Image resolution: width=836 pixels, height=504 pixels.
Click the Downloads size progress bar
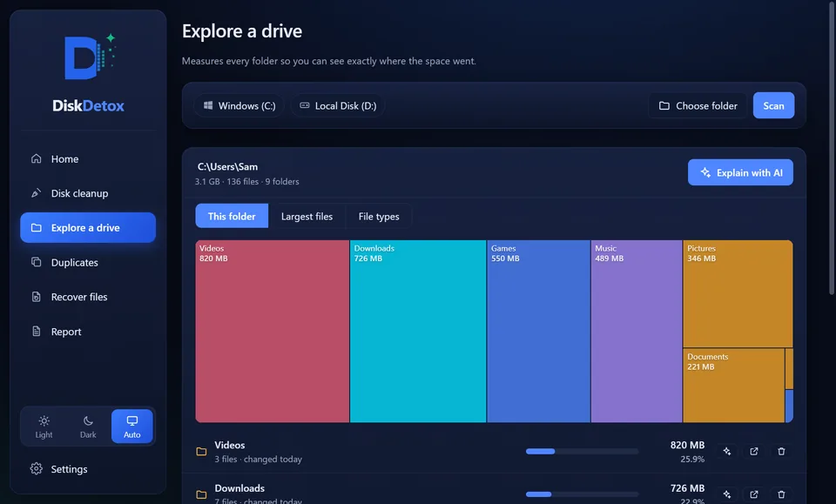[583, 494]
